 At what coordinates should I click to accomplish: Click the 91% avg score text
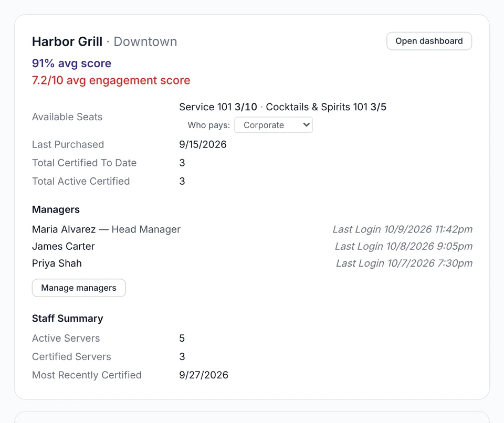pyautogui.click(x=72, y=64)
